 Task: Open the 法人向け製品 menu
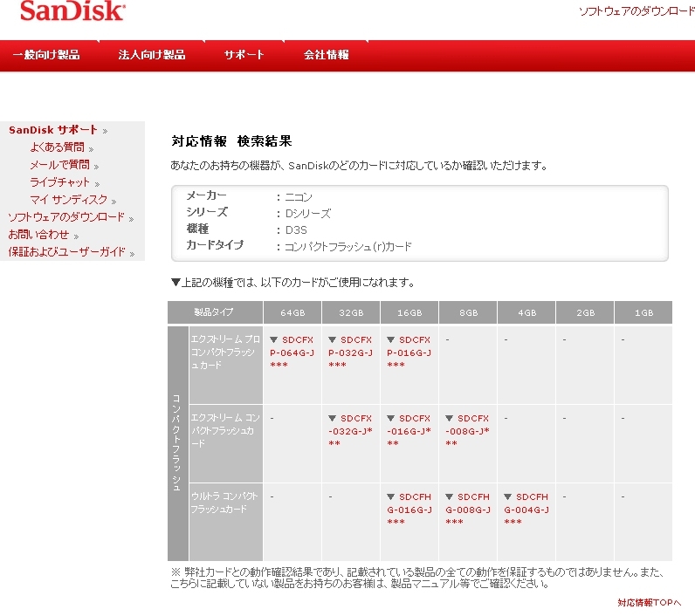pyautogui.click(x=152, y=55)
